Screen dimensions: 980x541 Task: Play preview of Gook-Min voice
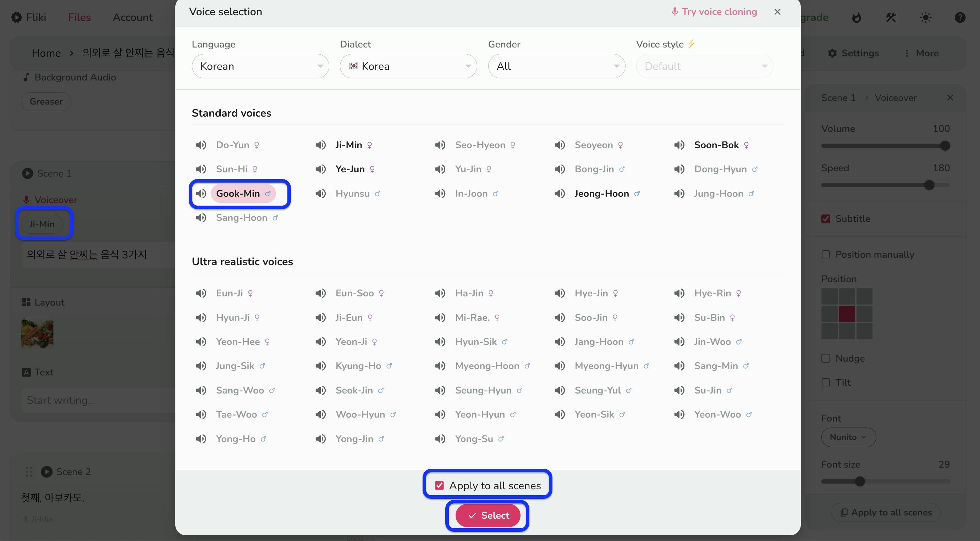tap(201, 194)
